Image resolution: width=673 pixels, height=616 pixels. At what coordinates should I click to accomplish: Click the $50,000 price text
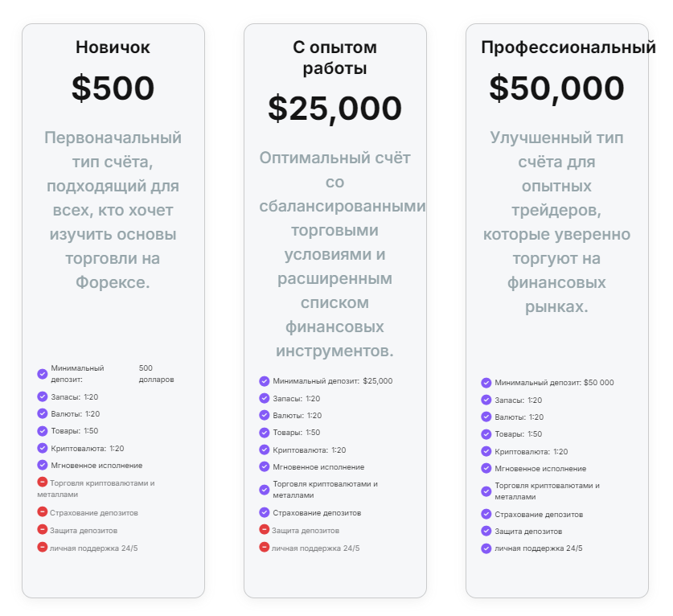(556, 88)
